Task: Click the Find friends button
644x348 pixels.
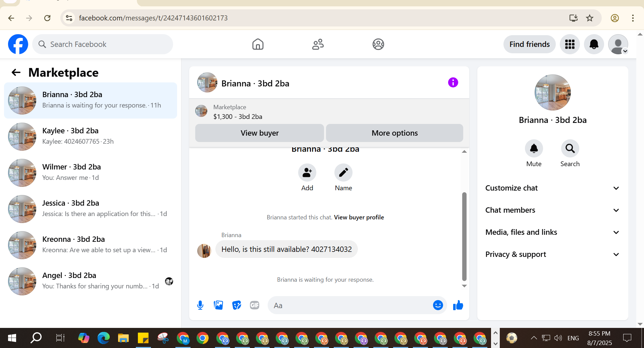Action: pyautogui.click(x=529, y=44)
